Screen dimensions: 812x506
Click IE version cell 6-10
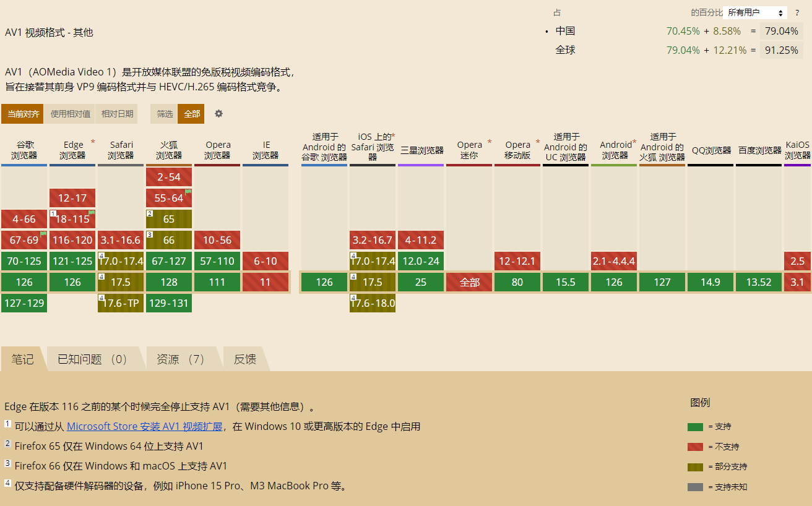(266, 261)
